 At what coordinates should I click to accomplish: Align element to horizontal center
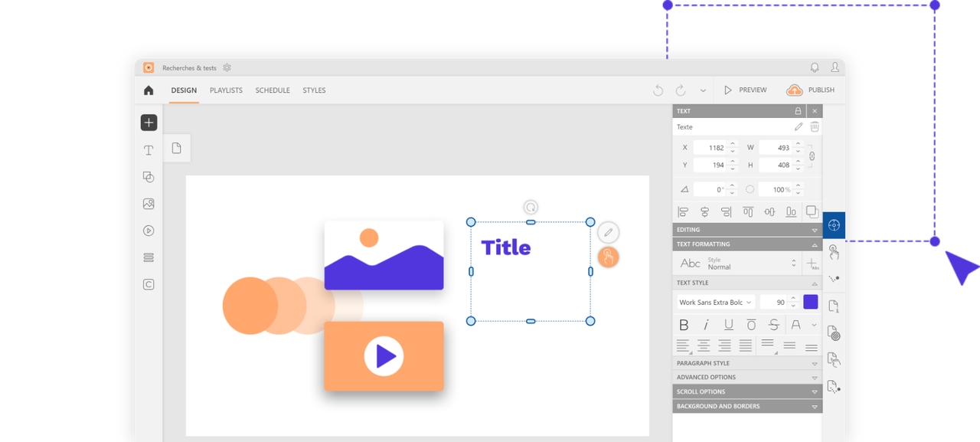(704, 211)
